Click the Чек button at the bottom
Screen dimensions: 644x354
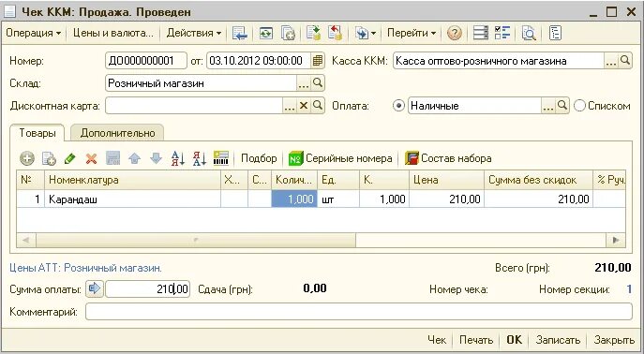[437, 340]
